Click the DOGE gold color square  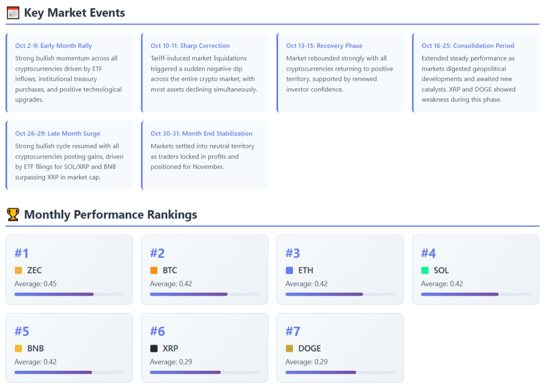coord(289,349)
